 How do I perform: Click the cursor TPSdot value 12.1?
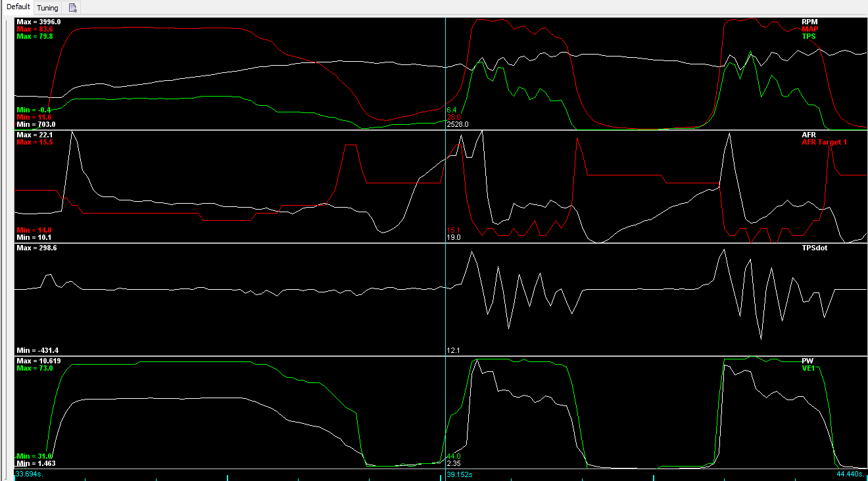454,350
